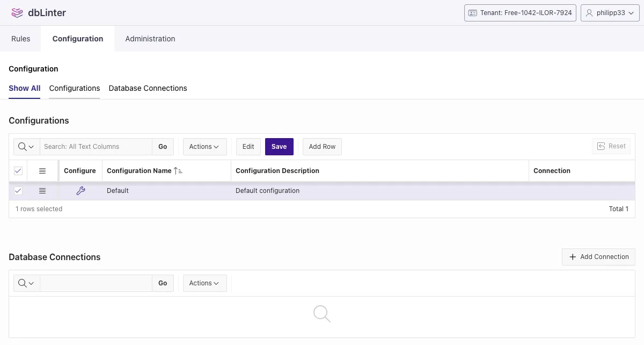
Task: Click the Add Row button
Action: point(322,147)
